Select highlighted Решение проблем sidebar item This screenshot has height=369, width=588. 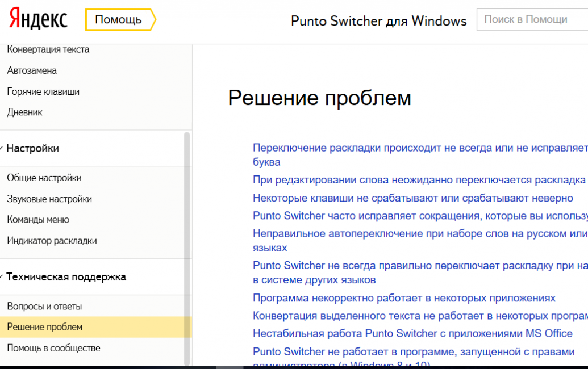[x=95, y=326]
